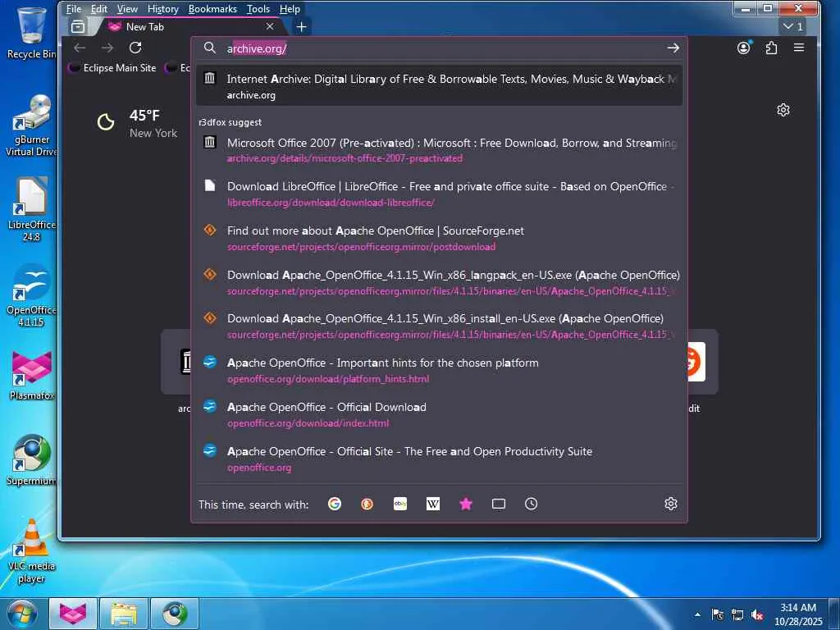
Task: Open the Help menu
Action: (290, 9)
